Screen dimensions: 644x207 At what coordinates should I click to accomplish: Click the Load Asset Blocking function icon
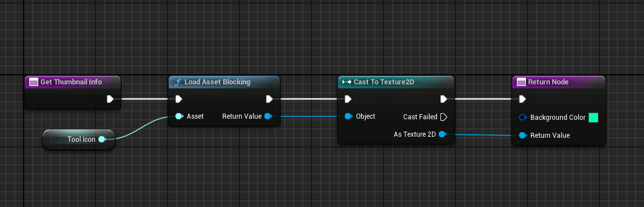pos(178,82)
